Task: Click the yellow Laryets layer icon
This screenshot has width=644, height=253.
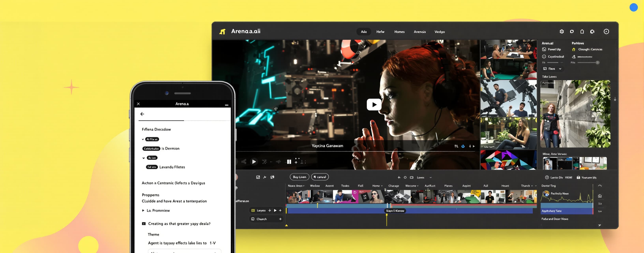Action: 253,211
